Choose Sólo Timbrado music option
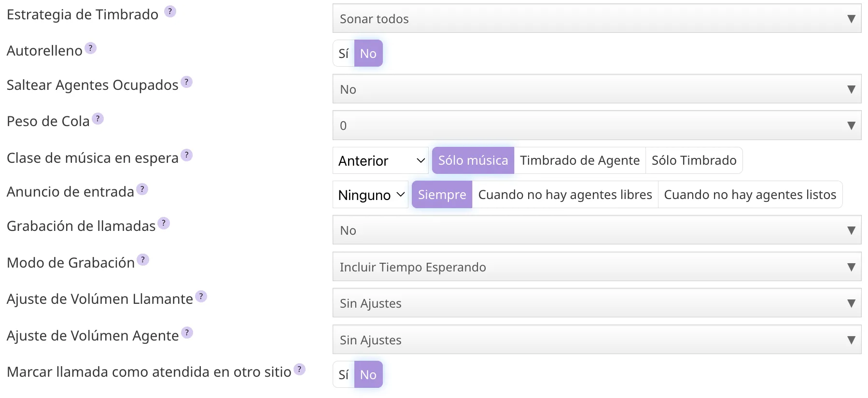868x398 pixels. coord(694,160)
